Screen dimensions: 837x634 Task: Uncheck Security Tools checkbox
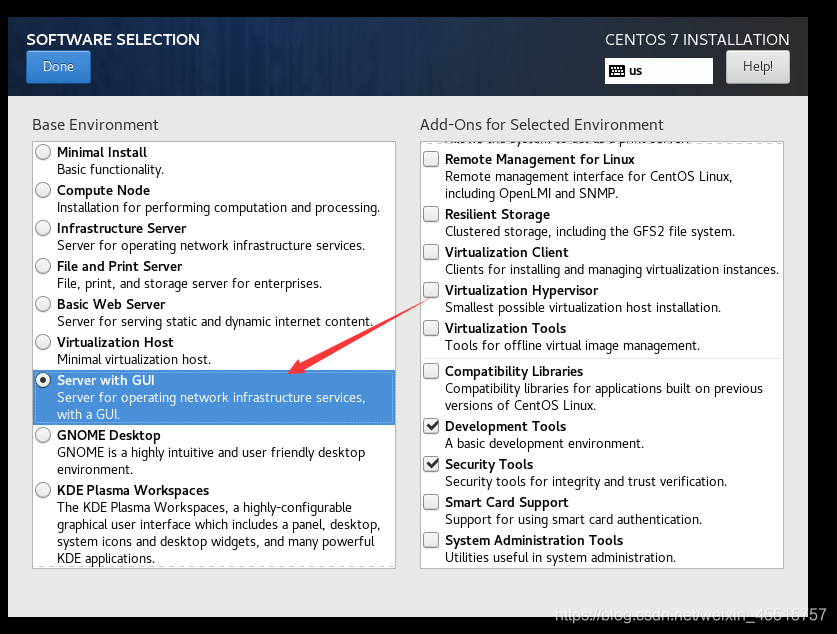431,464
